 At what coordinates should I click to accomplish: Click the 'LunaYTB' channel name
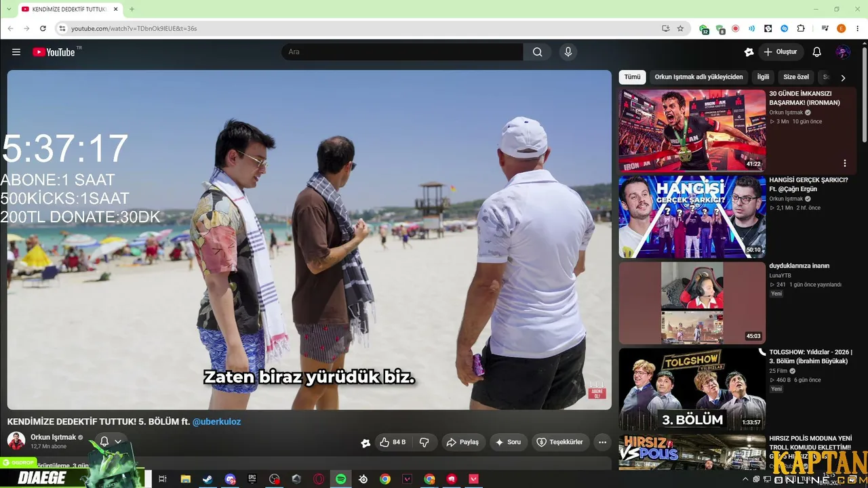780,276
